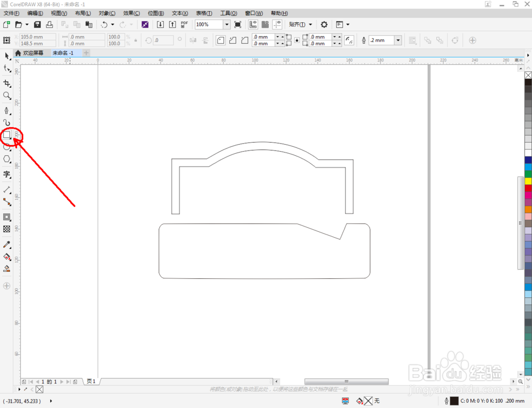532x408 pixels.
Task: Add a new document tab with plus
Action: [x=86, y=53]
